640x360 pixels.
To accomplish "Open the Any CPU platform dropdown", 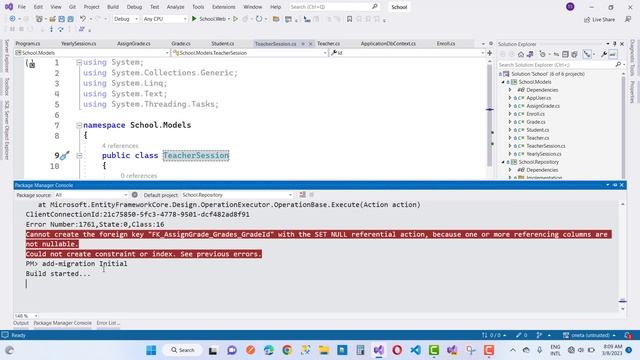I will click(x=165, y=19).
